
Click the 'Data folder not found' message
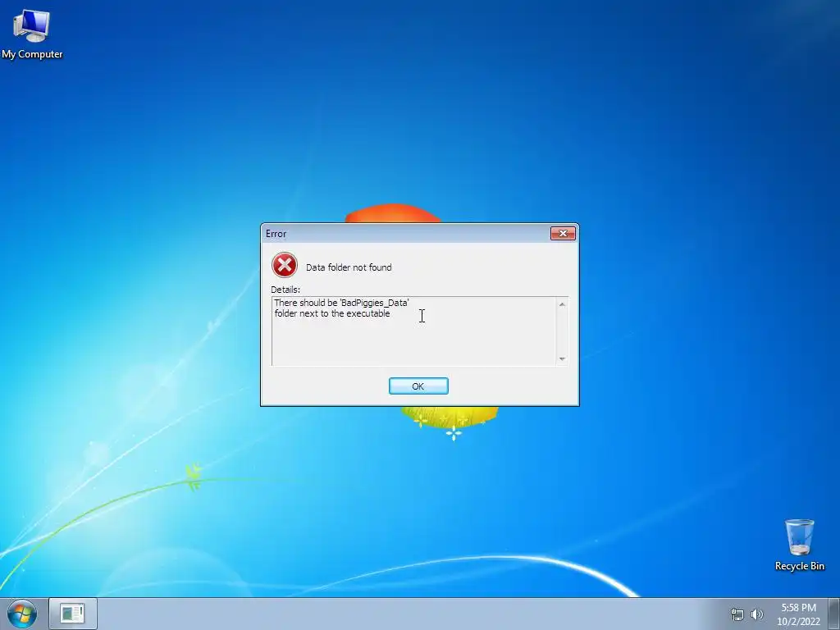point(349,267)
